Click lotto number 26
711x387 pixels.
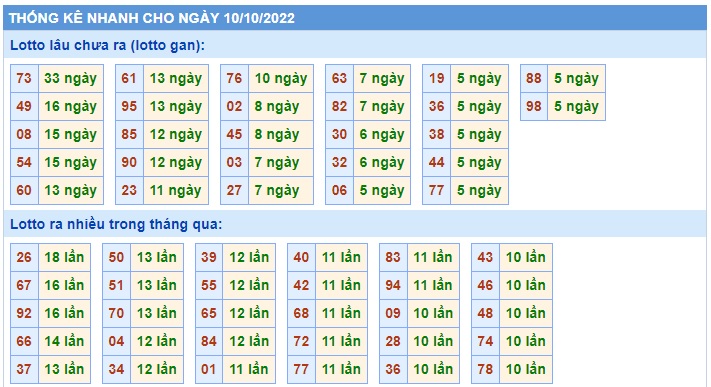[24, 258]
